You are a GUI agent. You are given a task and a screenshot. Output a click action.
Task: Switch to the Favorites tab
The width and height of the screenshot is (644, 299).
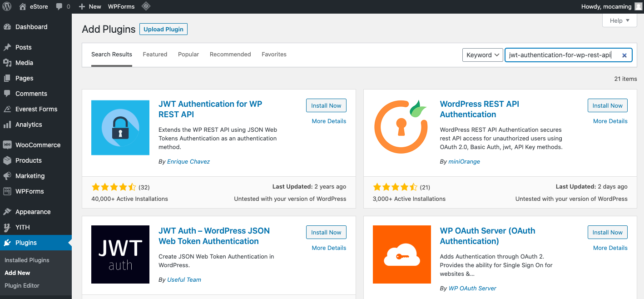[x=274, y=54]
